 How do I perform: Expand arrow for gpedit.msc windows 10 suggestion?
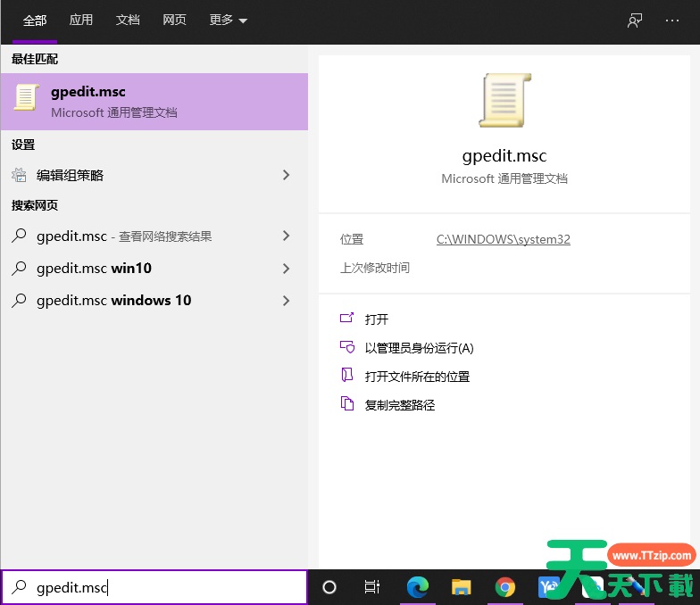tap(286, 301)
